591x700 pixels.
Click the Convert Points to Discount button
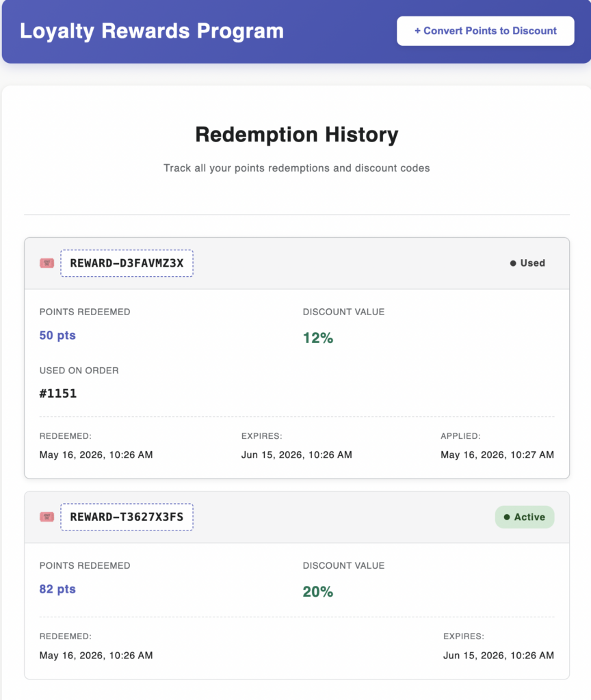pyautogui.click(x=485, y=31)
